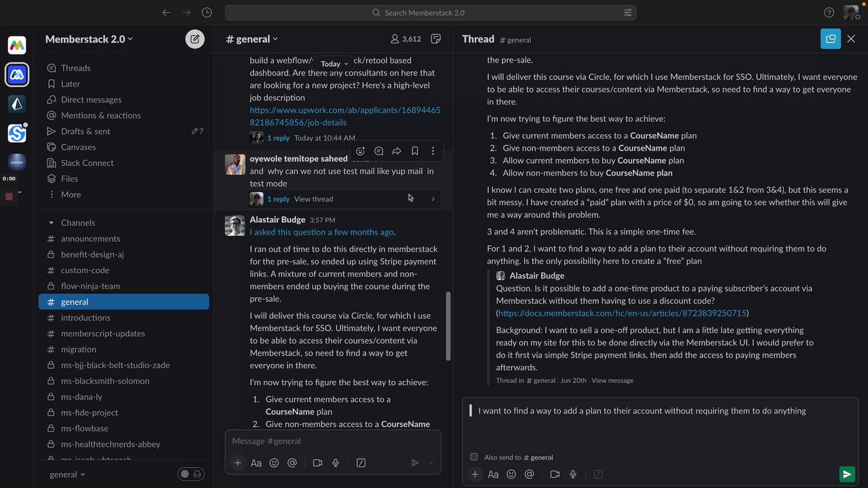Record an audio clip in channel composer
Viewport: 868px width, 488px height.
(336, 463)
